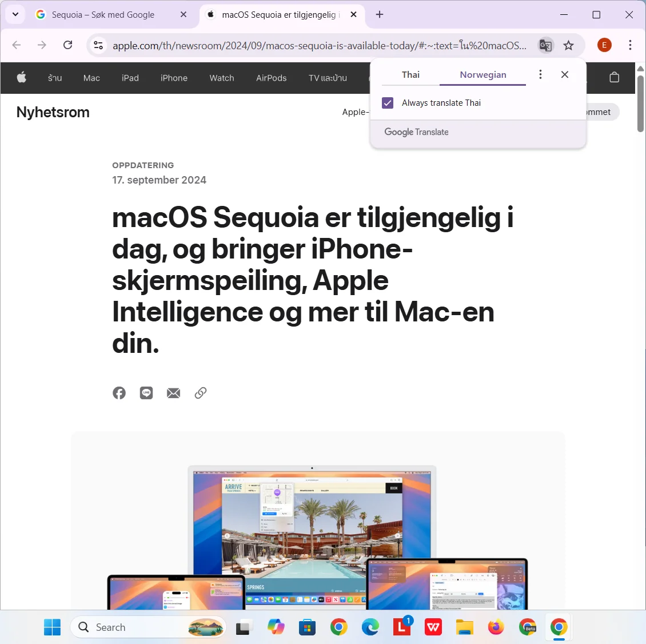
Task: Click the Apple logo in the navigation bar
Action: point(21,78)
